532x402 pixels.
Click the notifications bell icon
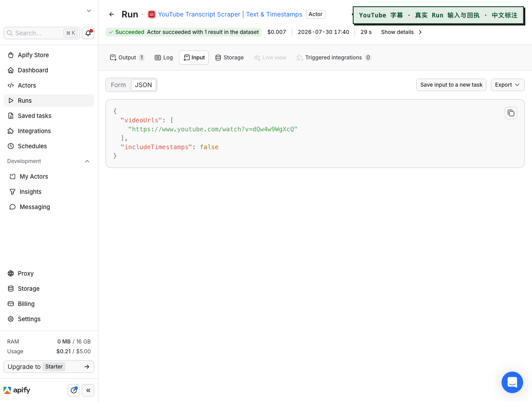[88, 33]
